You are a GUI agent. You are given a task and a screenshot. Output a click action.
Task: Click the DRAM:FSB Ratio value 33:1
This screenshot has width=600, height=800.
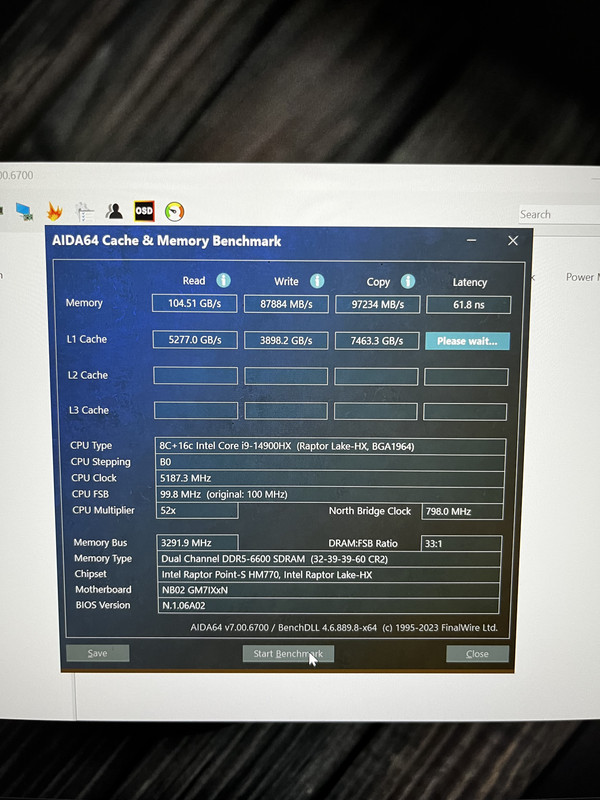[461, 543]
